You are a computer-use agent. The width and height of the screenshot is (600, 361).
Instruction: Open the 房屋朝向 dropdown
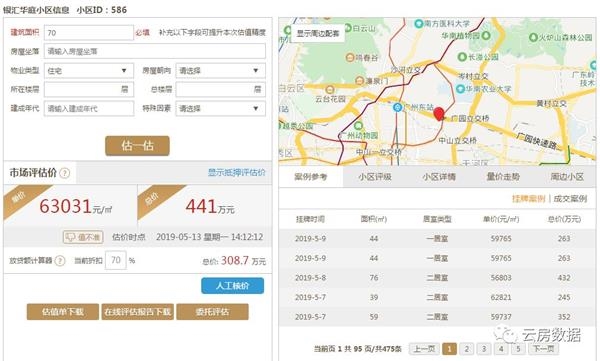(221, 71)
